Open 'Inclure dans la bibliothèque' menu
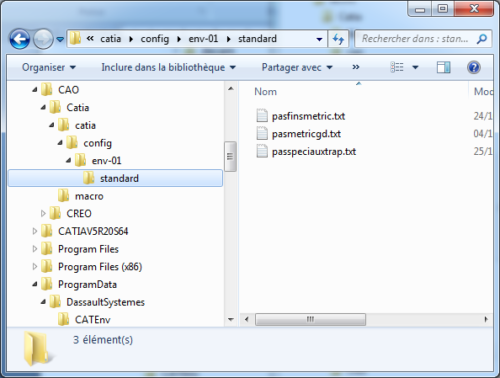This screenshot has height=378, width=500. (x=169, y=67)
